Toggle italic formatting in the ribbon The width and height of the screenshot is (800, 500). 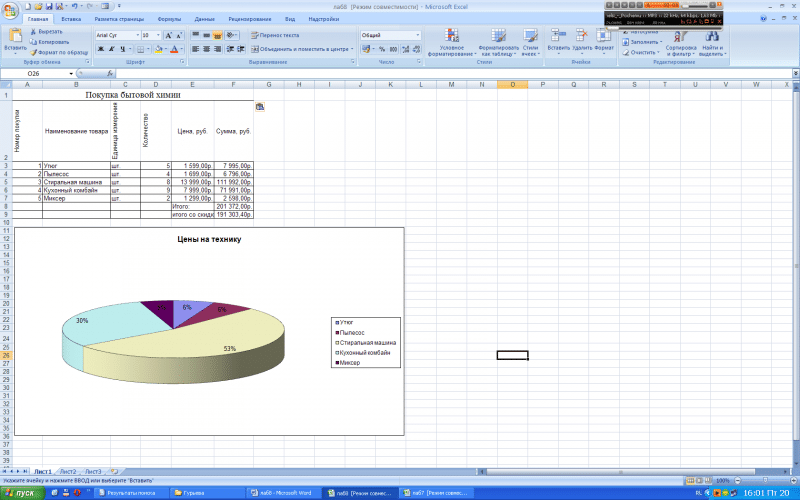pyautogui.click(x=111, y=49)
